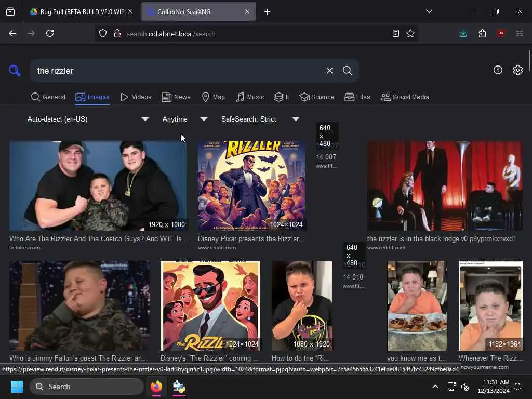
Task: Switch to the Videos category
Action: point(136,97)
